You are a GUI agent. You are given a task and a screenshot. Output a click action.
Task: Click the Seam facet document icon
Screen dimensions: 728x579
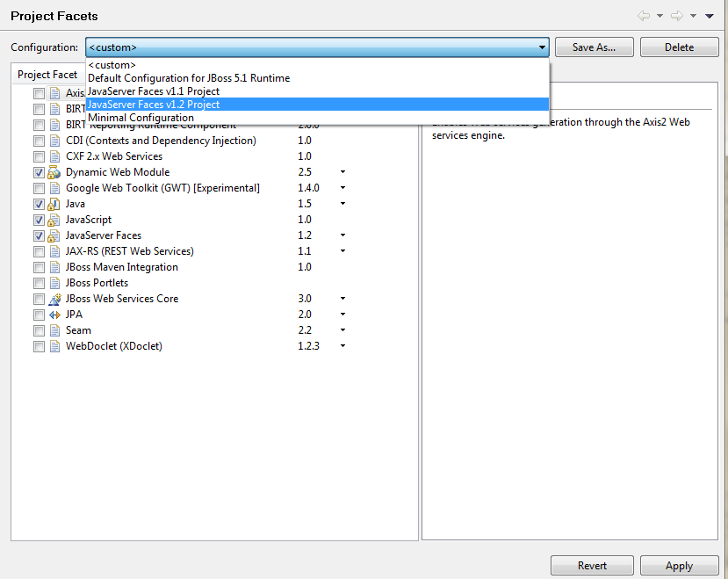point(54,330)
